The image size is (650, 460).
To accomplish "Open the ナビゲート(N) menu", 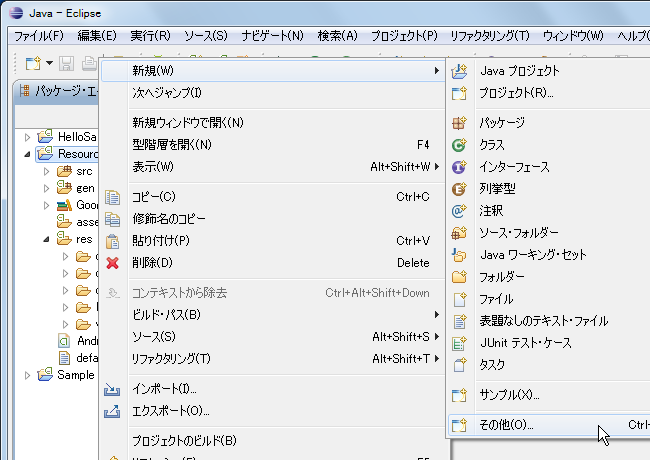I will point(272,36).
